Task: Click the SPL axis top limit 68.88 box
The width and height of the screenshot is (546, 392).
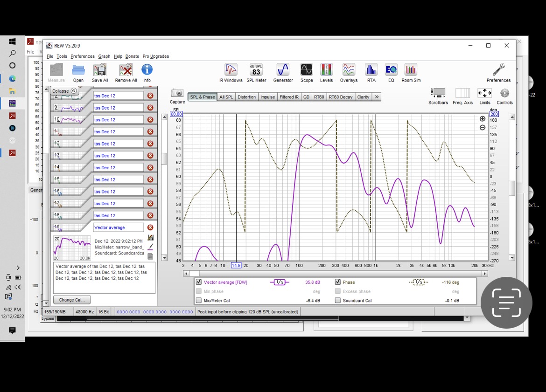Action: pos(176,114)
